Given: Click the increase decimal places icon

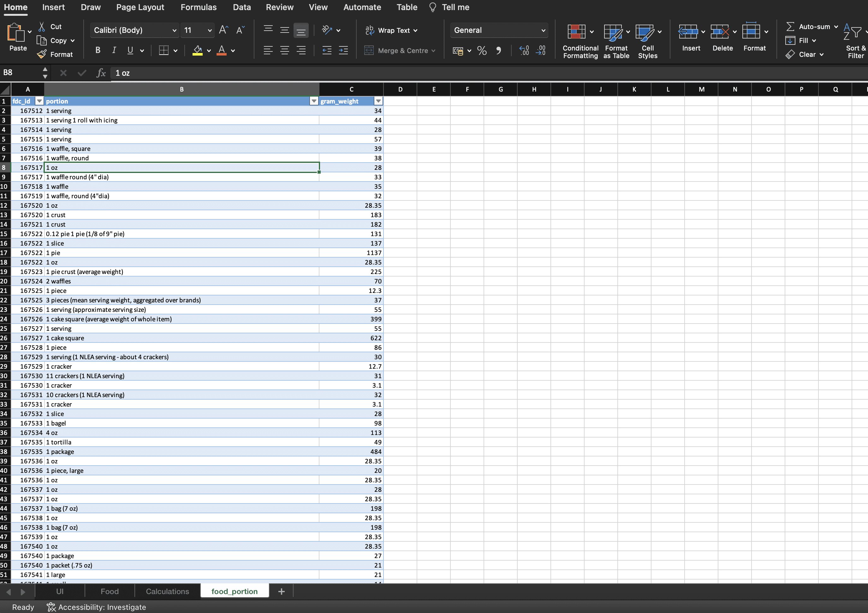Looking at the screenshot, I should 524,50.
